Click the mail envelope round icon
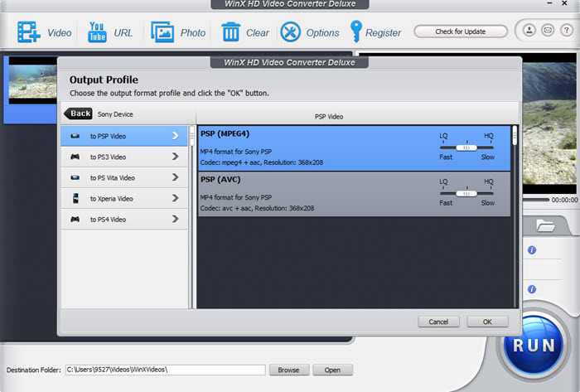The height and width of the screenshot is (392, 580). [x=548, y=30]
